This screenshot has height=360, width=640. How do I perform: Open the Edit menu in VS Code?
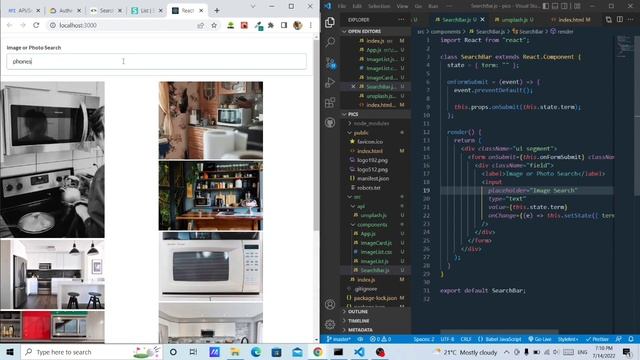pyautogui.click(x=357, y=6)
